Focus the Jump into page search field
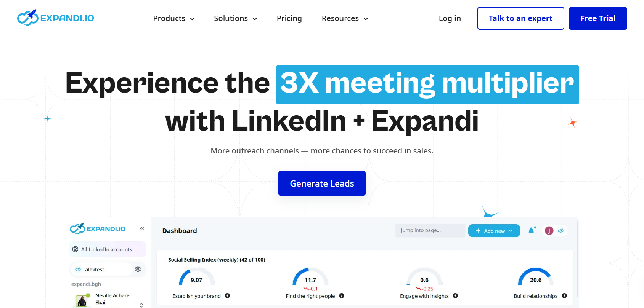 pyautogui.click(x=430, y=230)
